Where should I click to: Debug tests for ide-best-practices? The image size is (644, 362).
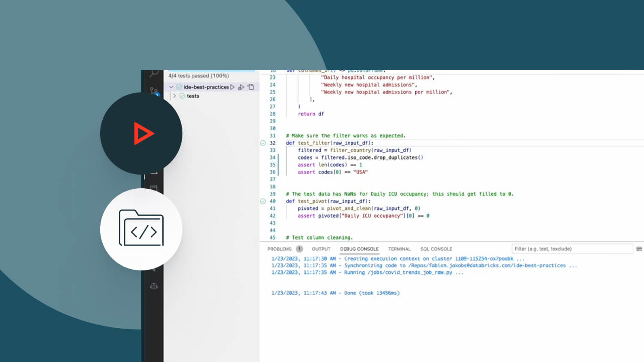241,87
